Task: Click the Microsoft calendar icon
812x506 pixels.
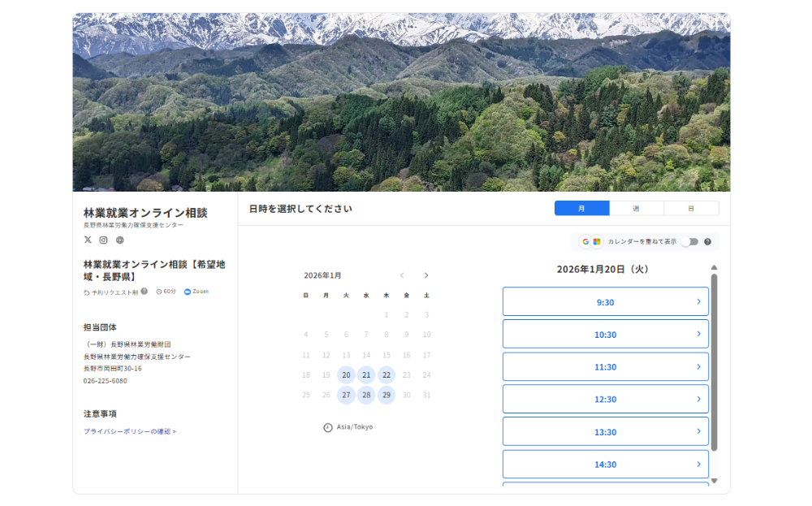Action: tap(597, 242)
